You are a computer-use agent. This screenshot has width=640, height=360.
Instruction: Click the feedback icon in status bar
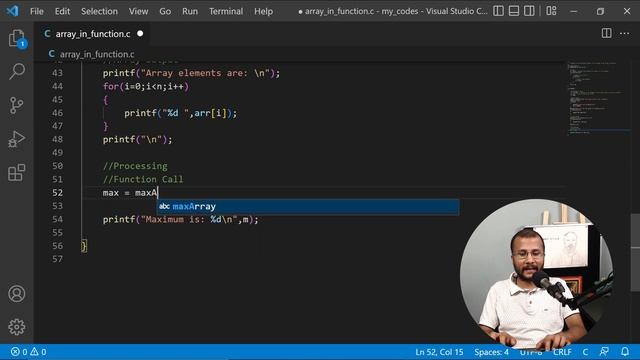tap(604, 351)
